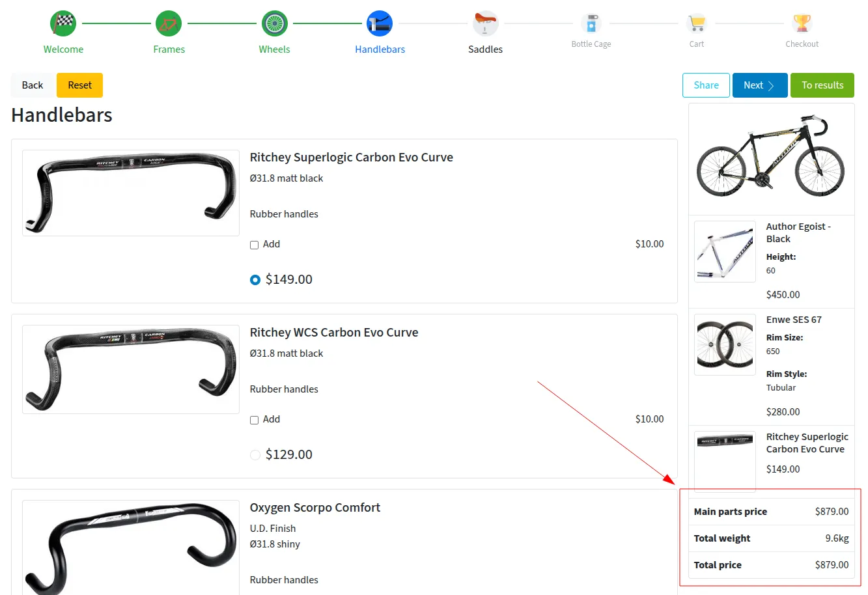Click the Wheels step icon
Image resolution: width=868 pixels, height=595 pixels.
tap(274, 23)
